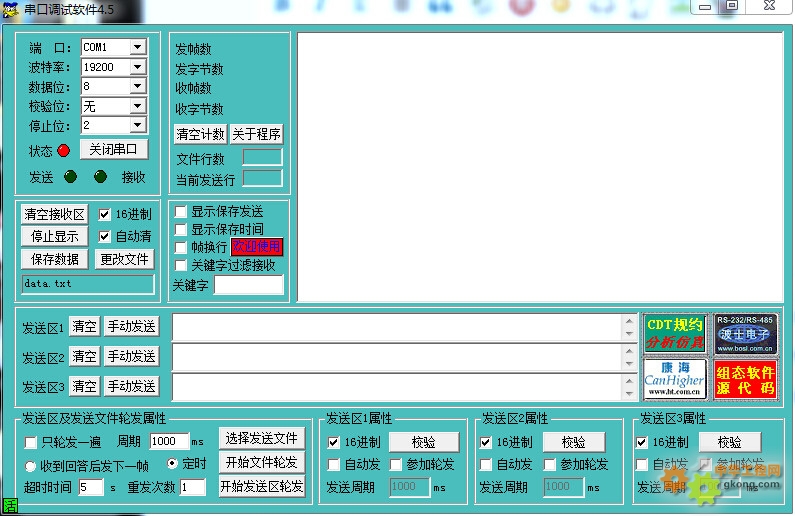The height and width of the screenshot is (516, 795).
Task: Clear 发送区3 with 清空
Action: (84, 386)
